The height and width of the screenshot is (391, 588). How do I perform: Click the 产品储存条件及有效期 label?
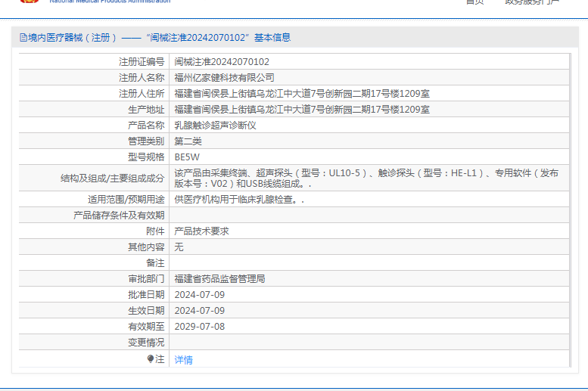tap(119, 216)
